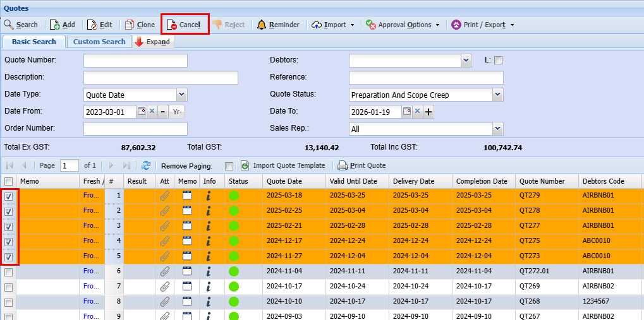Open the Quote Status dropdown

click(x=498, y=95)
